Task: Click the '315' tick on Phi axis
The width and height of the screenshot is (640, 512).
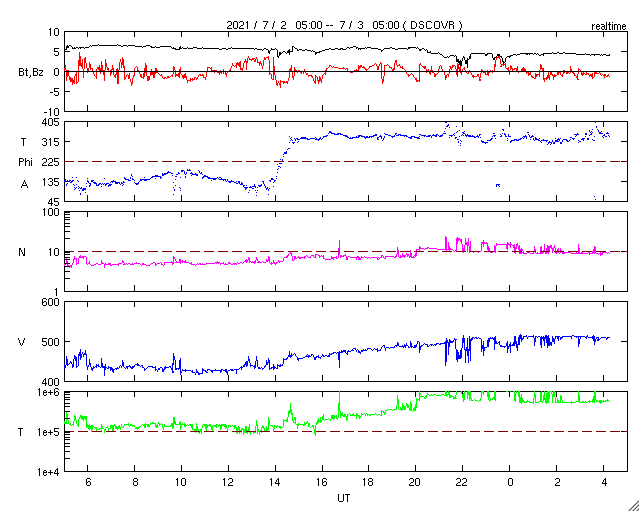Action: point(51,142)
